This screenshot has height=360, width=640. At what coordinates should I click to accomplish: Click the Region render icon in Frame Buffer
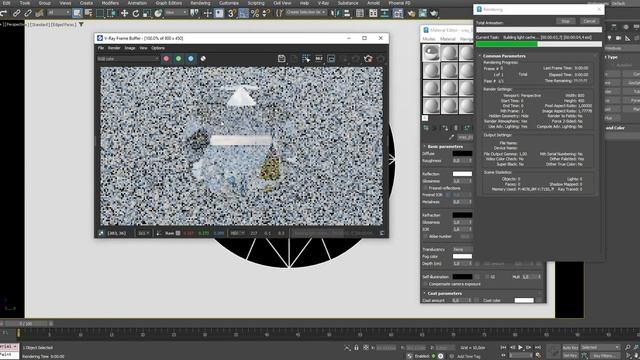[x=331, y=59]
